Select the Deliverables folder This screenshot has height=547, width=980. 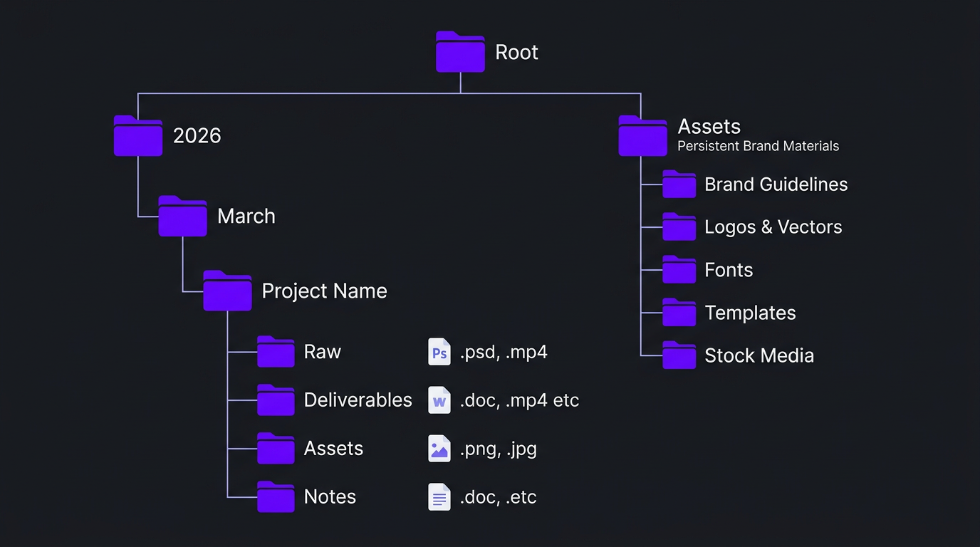tap(276, 400)
